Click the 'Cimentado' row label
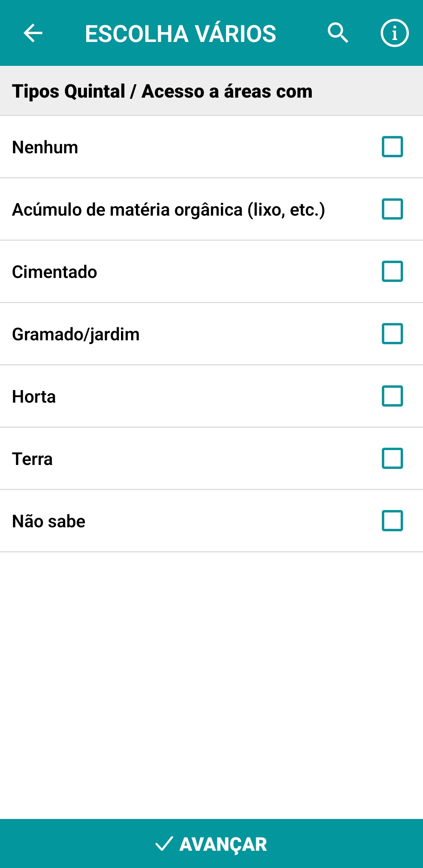The width and height of the screenshot is (423, 868). tap(54, 272)
